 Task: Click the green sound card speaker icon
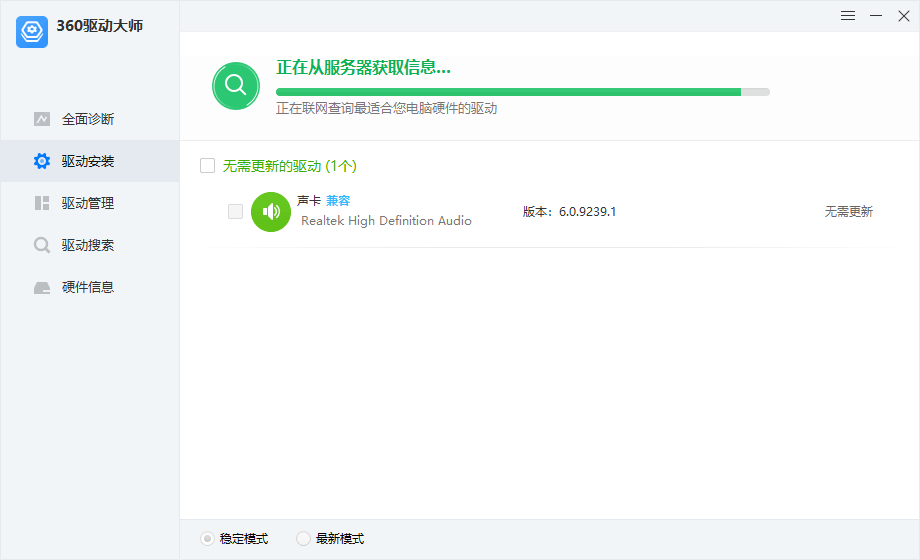(271, 212)
